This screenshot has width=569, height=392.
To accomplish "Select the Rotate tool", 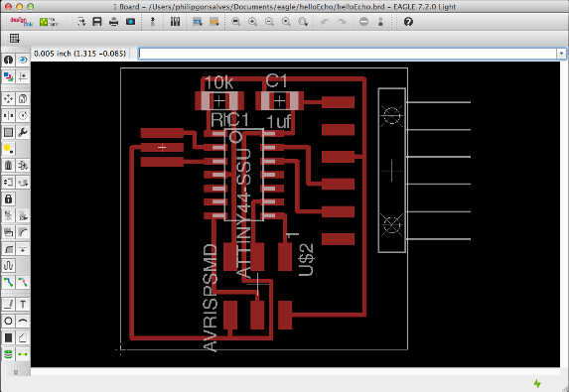I will tap(23, 115).
